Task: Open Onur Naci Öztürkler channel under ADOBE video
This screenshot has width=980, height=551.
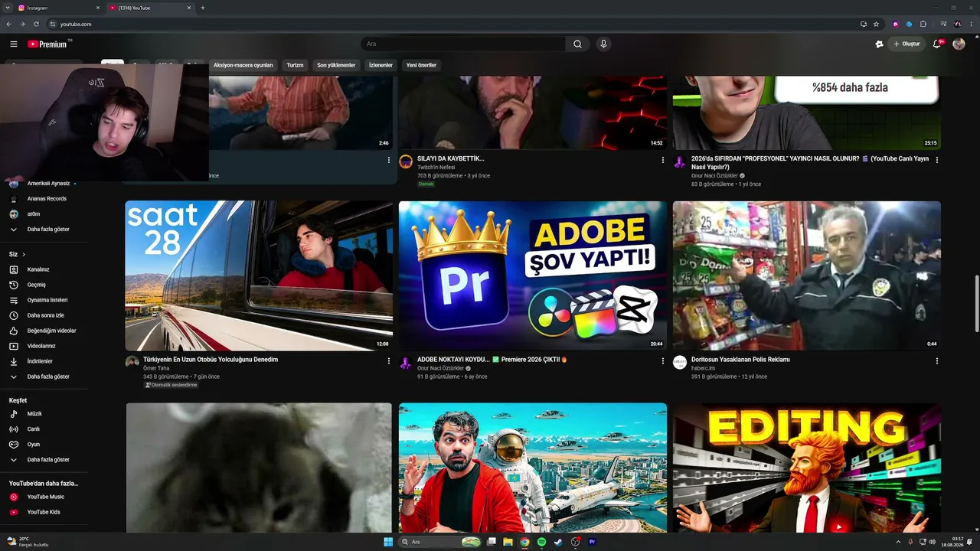Action: (x=440, y=368)
